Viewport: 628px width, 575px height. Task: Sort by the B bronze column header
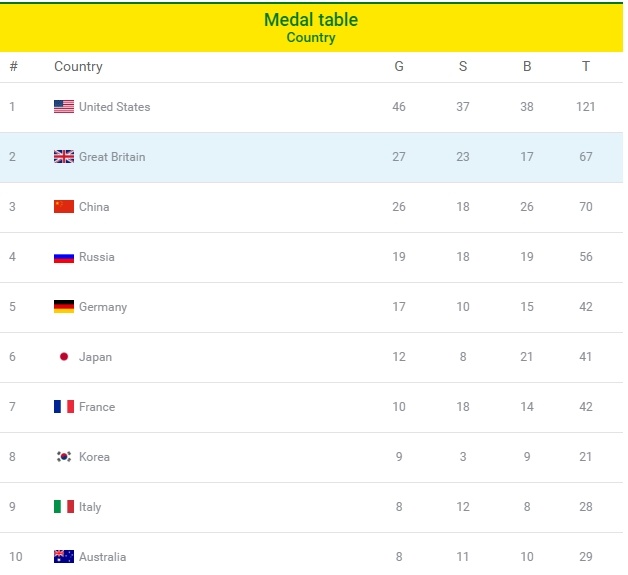point(527,67)
